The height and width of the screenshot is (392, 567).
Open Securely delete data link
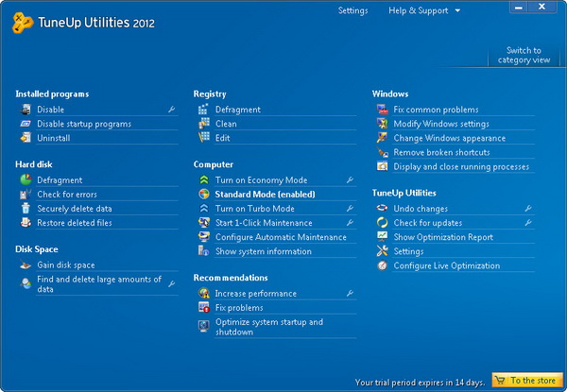[x=75, y=209]
